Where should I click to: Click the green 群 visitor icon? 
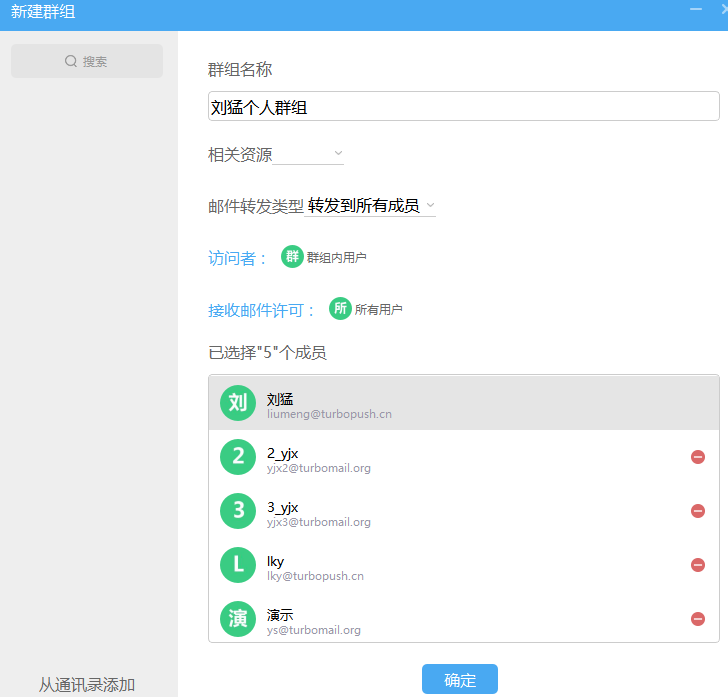292,257
